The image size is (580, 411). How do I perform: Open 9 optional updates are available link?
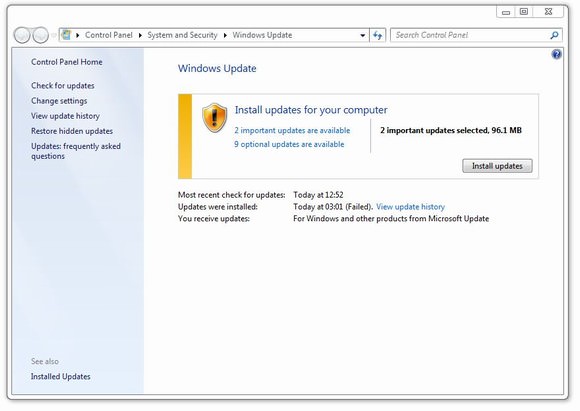(x=289, y=144)
